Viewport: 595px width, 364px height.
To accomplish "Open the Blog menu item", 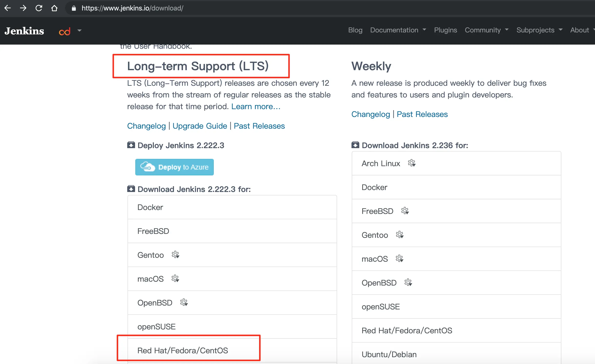I will (x=355, y=30).
